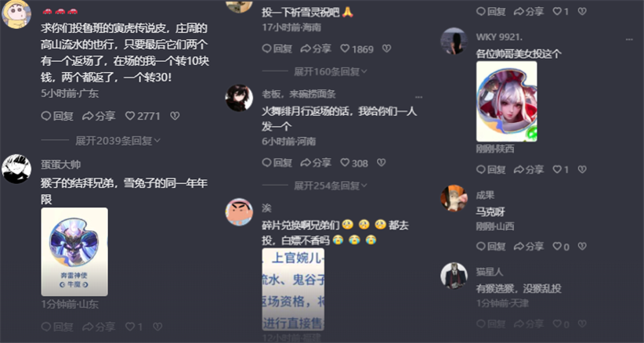Dislike the 2771-likes comment with broken heart
Screen dimensions: 644x343
(x=175, y=116)
